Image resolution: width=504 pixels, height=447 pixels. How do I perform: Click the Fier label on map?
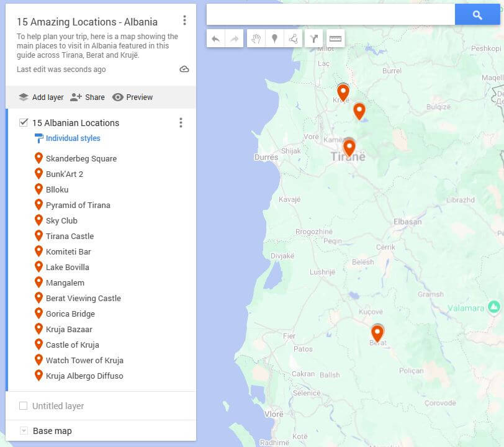pos(289,336)
